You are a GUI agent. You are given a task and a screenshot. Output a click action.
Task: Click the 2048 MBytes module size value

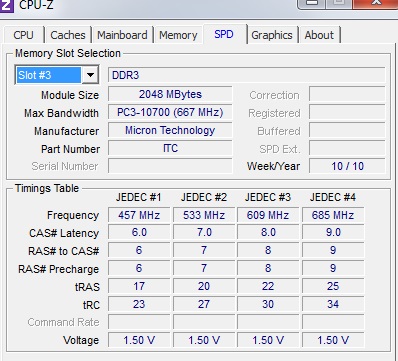(170, 94)
